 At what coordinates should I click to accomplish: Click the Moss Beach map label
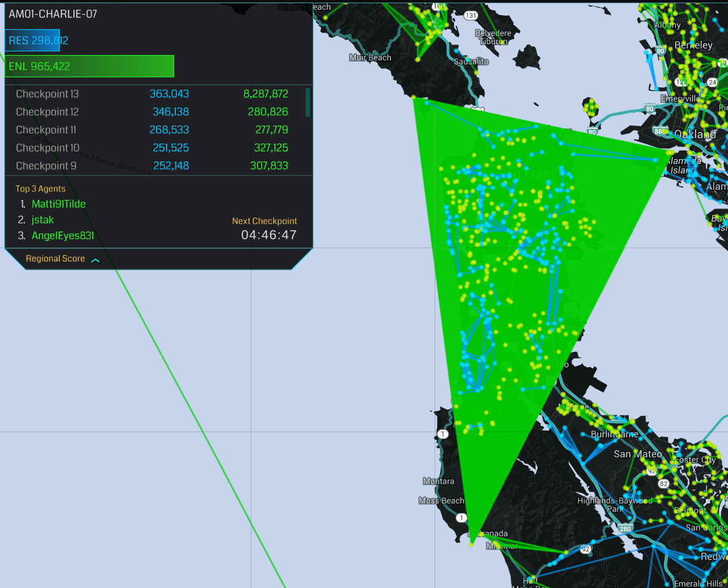click(442, 501)
